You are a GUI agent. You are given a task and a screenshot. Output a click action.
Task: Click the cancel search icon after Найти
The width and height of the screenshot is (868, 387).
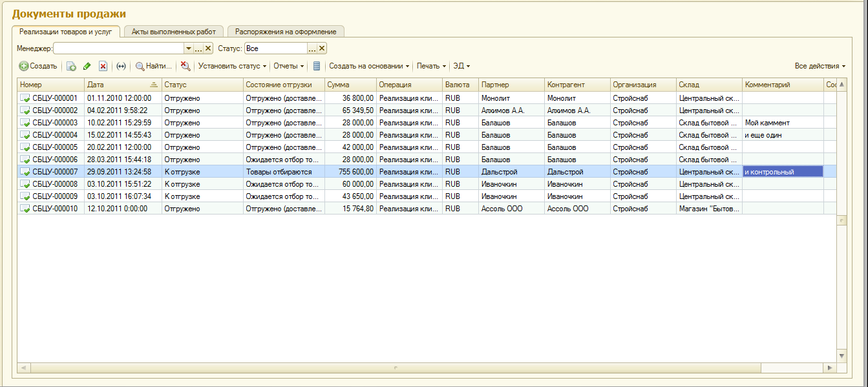(x=185, y=66)
